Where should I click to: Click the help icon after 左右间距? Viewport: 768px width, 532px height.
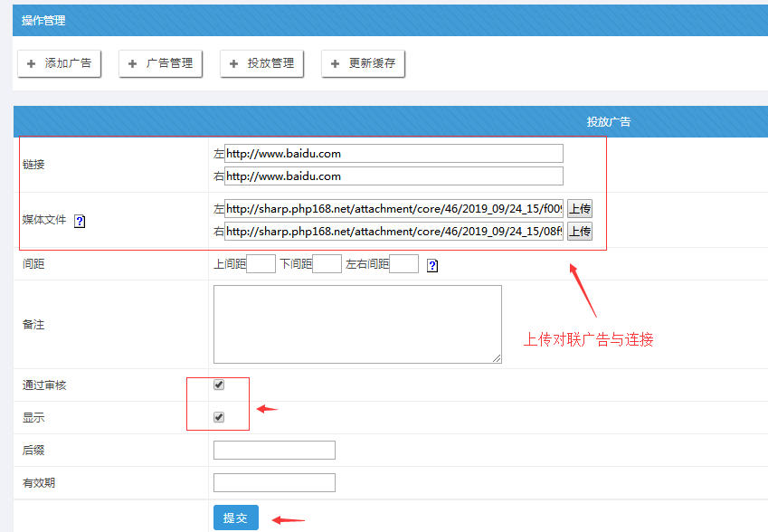point(432,266)
